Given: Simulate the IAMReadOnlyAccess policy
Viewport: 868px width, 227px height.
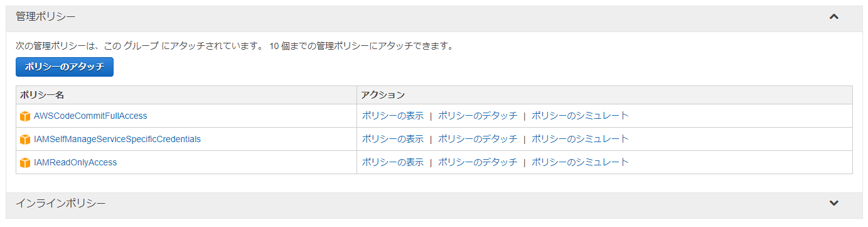Looking at the screenshot, I should coord(580,162).
